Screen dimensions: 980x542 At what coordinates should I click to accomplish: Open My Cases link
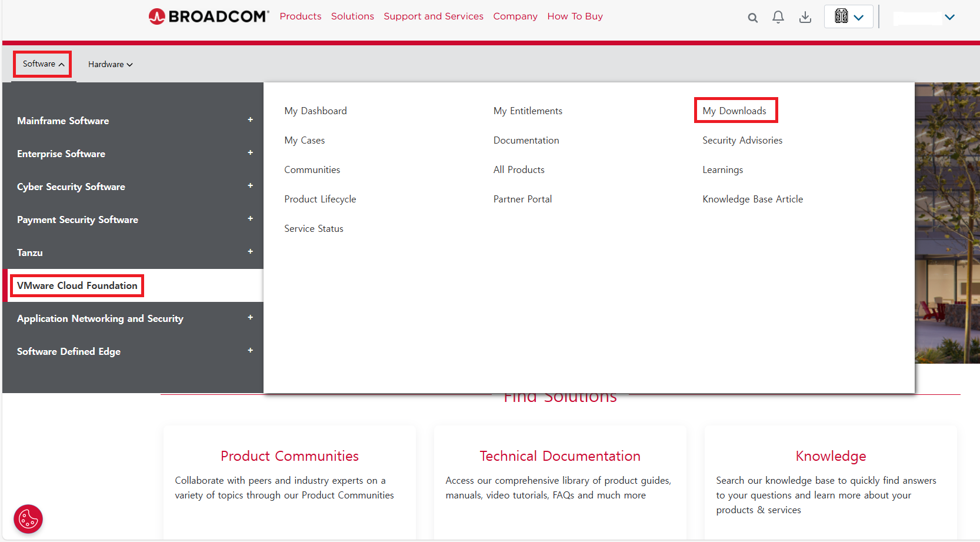pyautogui.click(x=305, y=140)
